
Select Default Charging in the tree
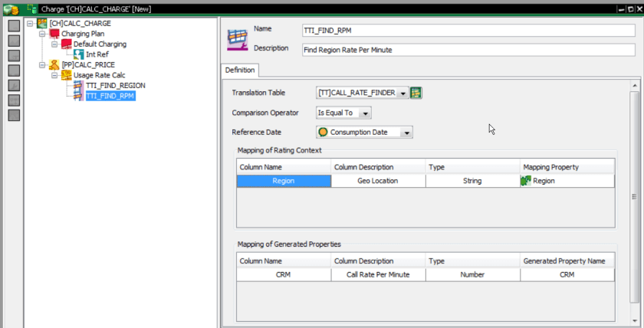pyautogui.click(x=100, y=44)
